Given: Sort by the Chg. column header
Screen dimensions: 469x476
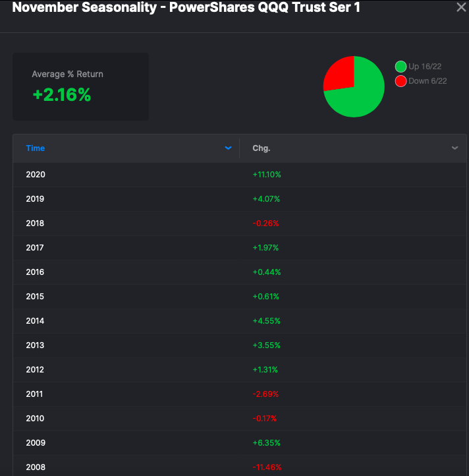Looking at the screenshot, I should 262,148.
